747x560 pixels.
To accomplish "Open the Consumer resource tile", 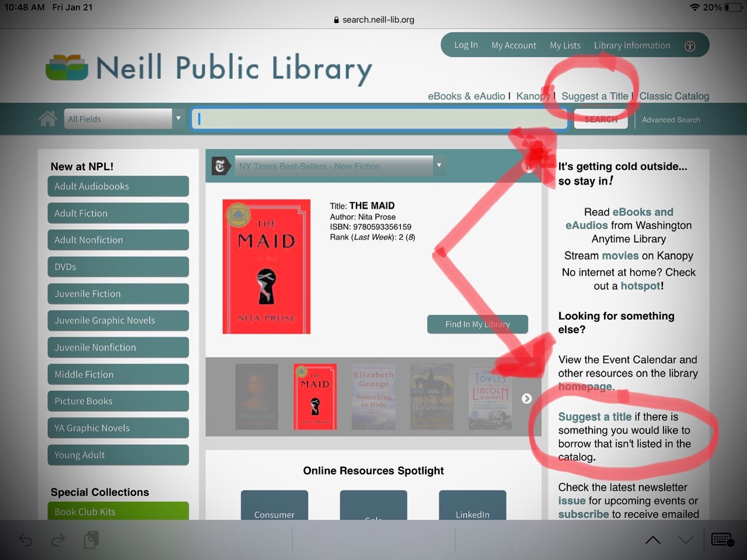I will [x=274, y=505].
